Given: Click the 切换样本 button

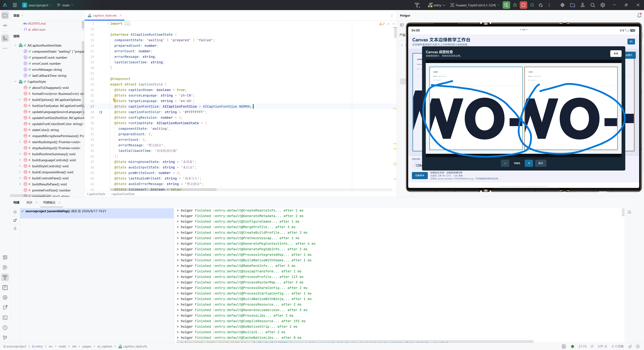Looking at the screenshot, I should tap(420, 175).
